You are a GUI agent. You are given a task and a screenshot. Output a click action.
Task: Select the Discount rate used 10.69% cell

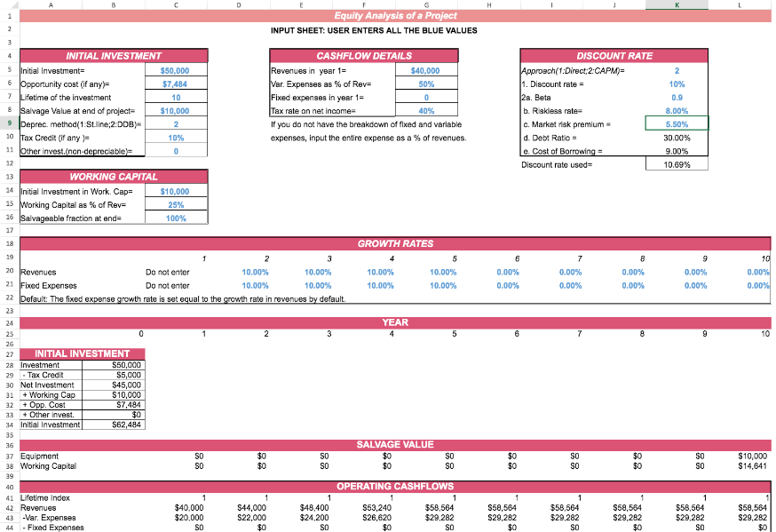pos(677,165)
